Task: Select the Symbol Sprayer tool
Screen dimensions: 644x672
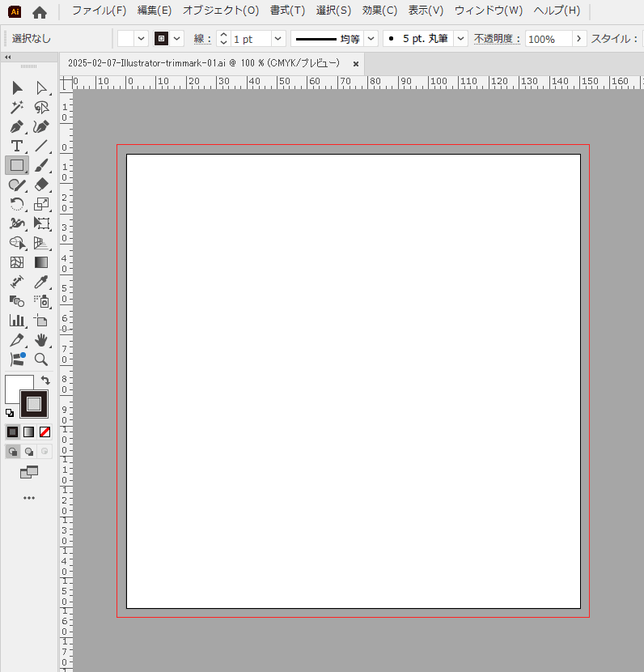Action: [x=41, y=301]
